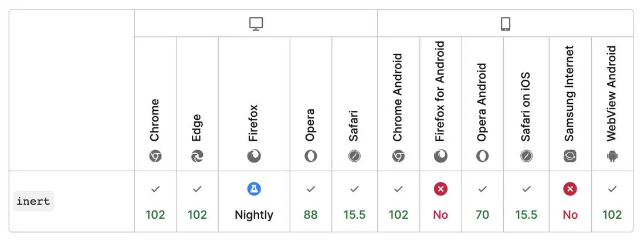Click the Edge browser logo icon
Viewport: 644px width, 241px height.
click(197, 156)
